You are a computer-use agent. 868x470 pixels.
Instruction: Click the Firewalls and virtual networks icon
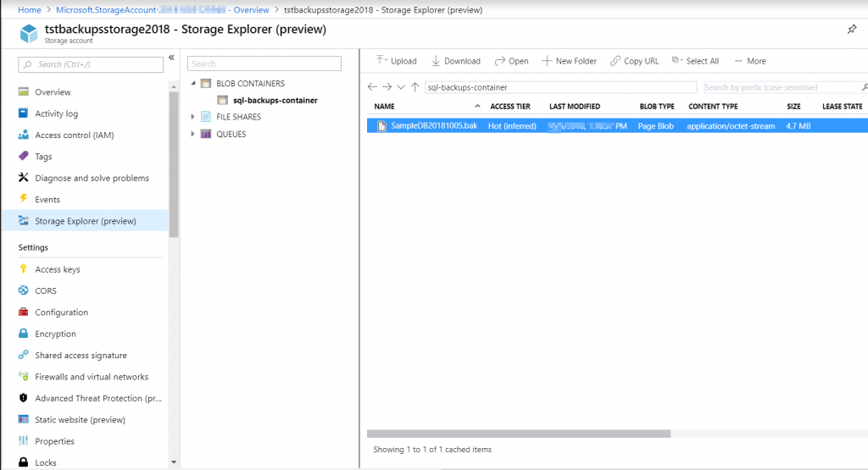(x=23, y=377)
